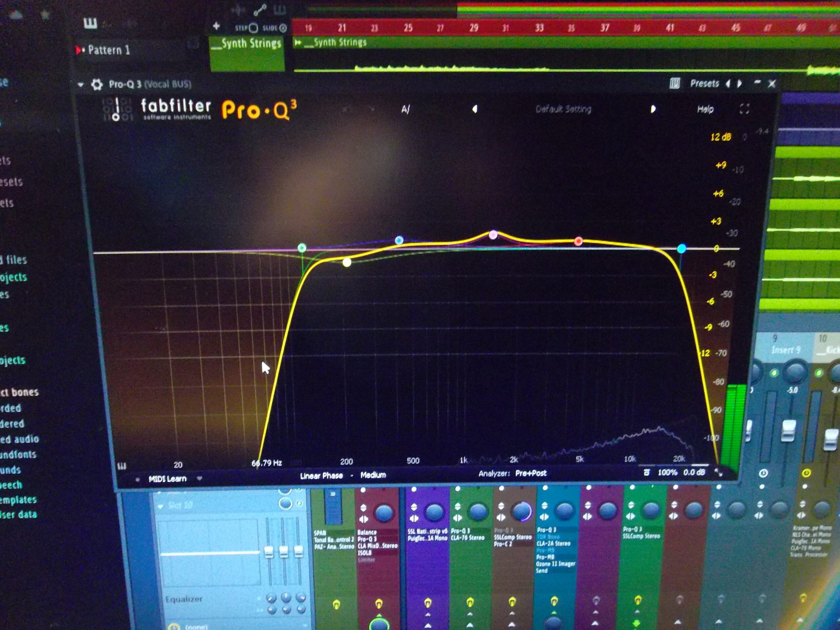Open SPAN plugin in green mixer strip
The width and height of the screenshot is (840, 630).
tap(320, 533)
